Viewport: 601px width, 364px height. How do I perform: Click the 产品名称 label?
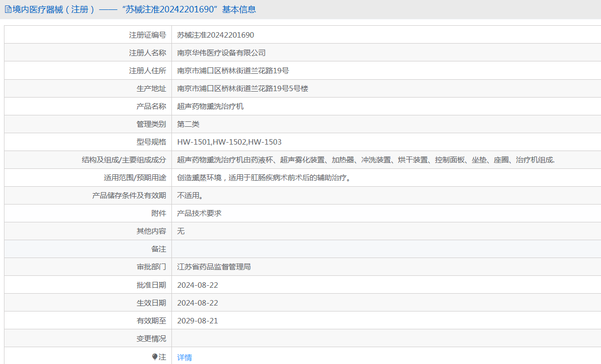pyautogui.click(x=151, y=106)
